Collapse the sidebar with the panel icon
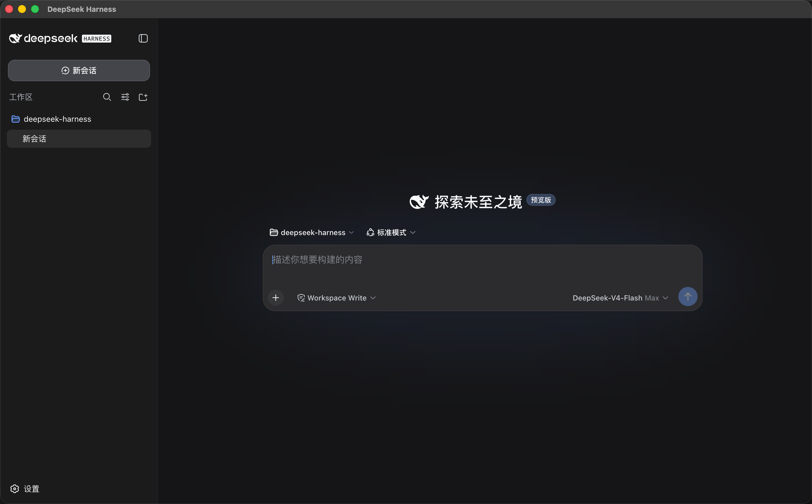This screenshot has width=812, height=504. (x=143, y=38)
